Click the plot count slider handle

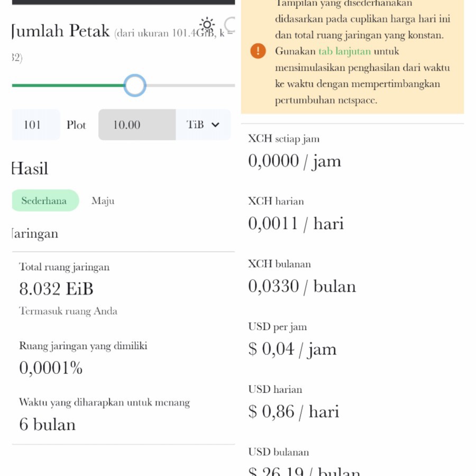[x=135, y=85]
